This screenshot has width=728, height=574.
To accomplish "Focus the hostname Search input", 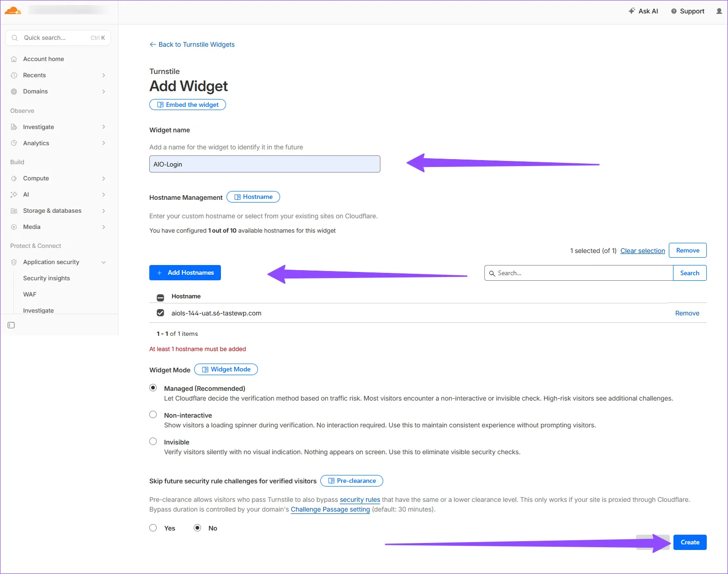I will point(579,273).
